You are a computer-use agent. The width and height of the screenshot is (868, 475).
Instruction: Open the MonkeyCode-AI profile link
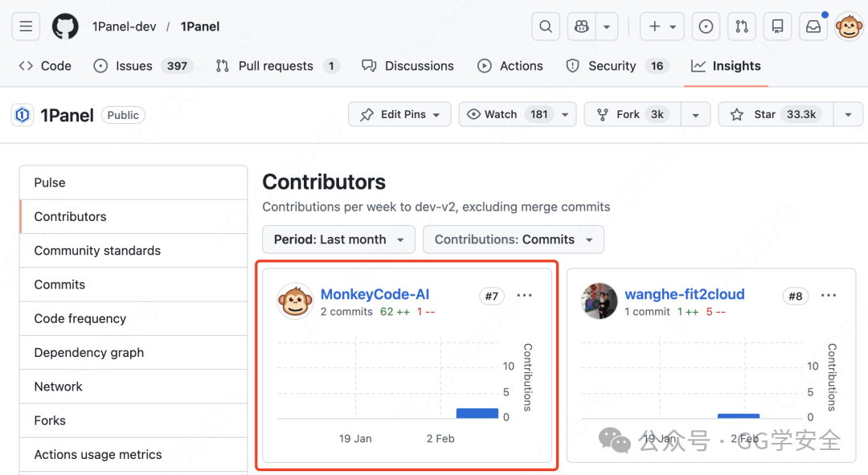click(x=375, y=294)
